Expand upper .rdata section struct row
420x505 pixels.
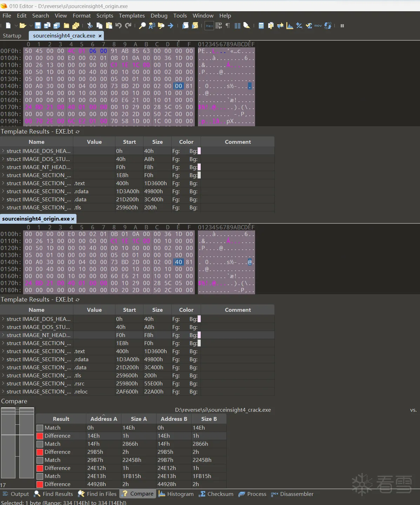[3, 191]
